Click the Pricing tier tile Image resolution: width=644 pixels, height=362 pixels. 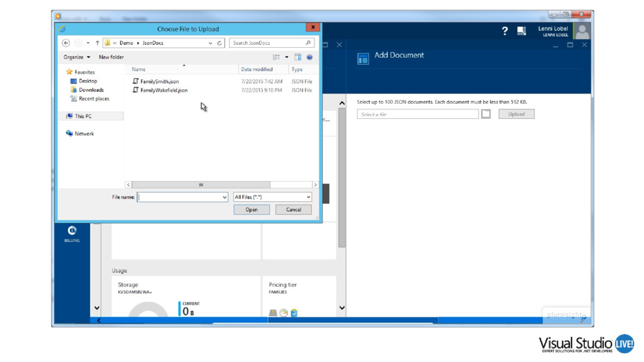[299, 297]
